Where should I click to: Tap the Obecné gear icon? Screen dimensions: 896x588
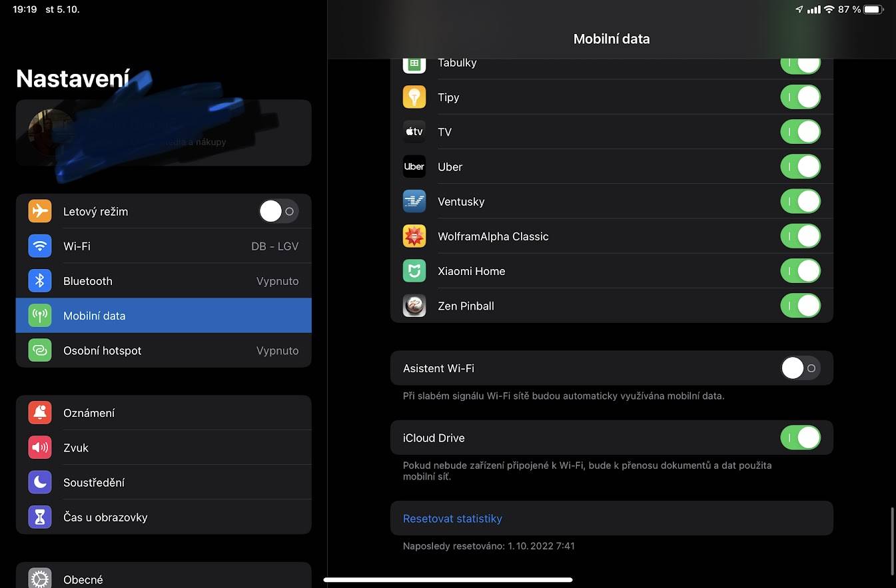[40, 579]
